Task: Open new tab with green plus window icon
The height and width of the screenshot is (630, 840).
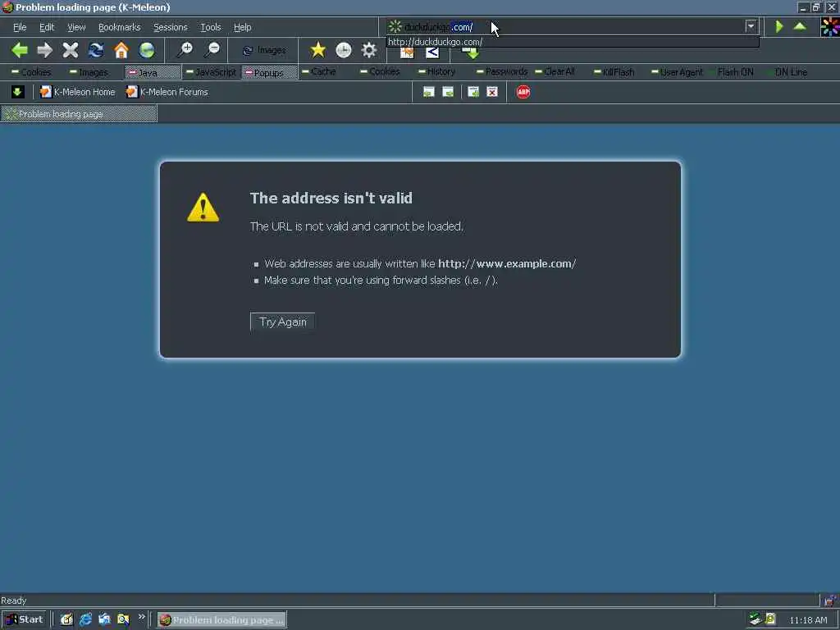Action: (473, 92)
